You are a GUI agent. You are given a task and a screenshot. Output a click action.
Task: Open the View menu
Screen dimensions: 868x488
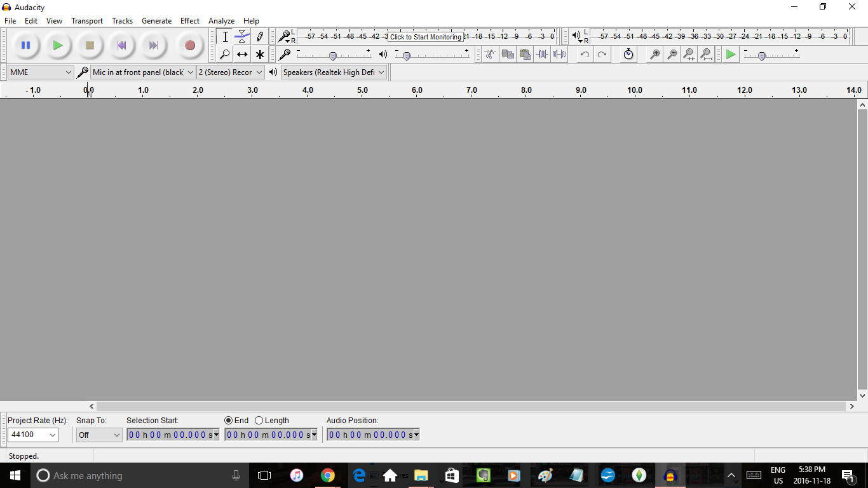(54, 21)
